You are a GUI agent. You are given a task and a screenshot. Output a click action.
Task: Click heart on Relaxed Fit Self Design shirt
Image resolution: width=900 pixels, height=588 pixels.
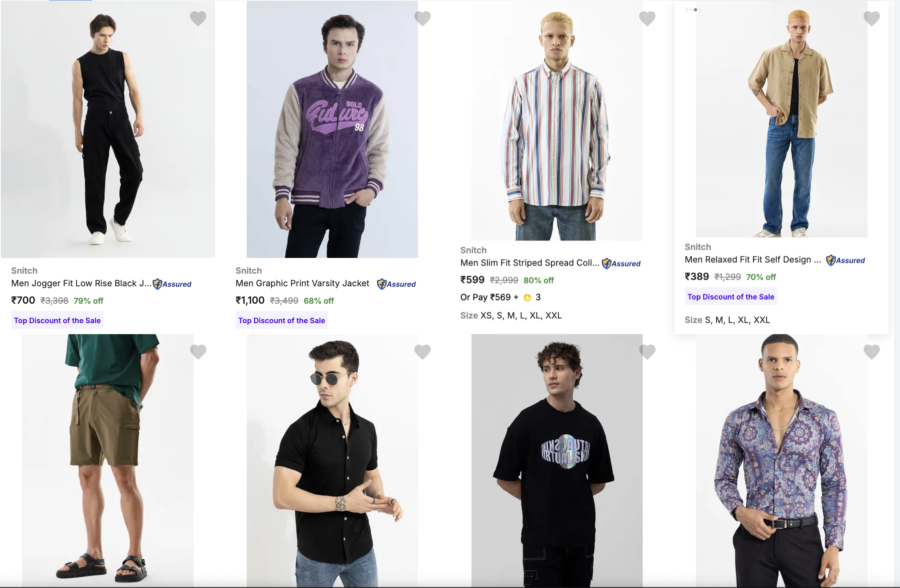[872, 18]
